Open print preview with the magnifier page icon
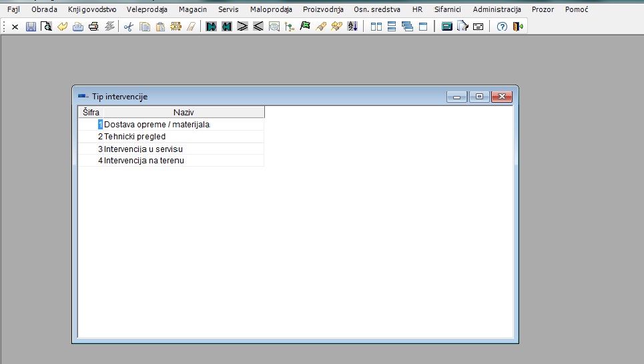Viewport: 644px width, 364px height. (x=46, y=27)
